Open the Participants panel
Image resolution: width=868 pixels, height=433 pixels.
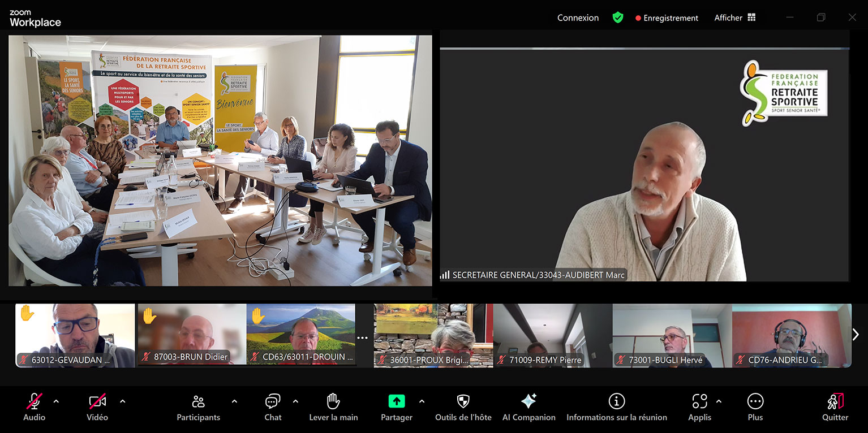(x=198, y=402)
